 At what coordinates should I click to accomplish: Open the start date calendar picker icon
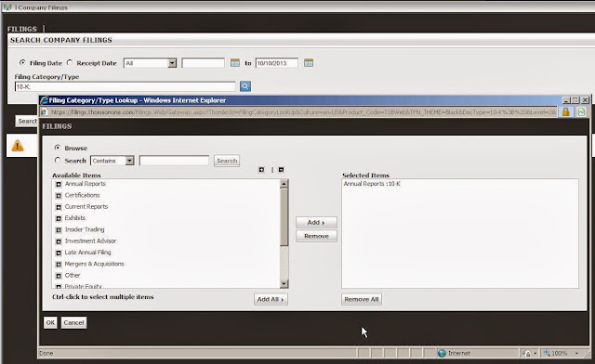[x=235, y=63]
